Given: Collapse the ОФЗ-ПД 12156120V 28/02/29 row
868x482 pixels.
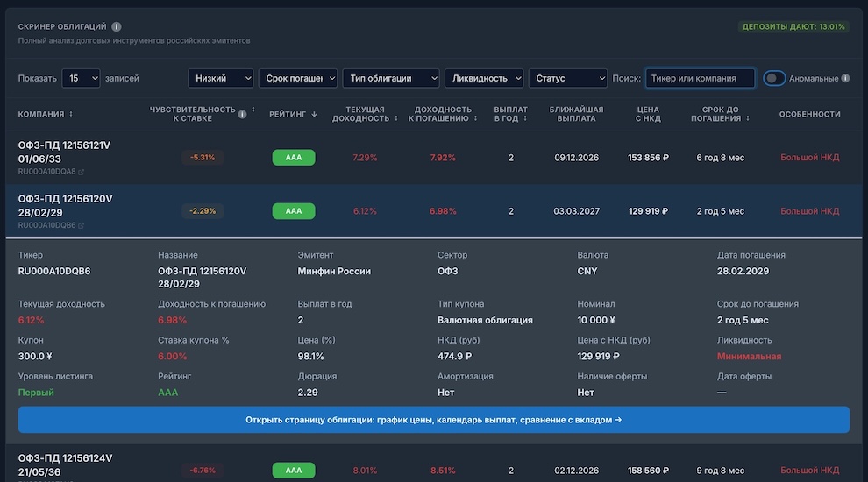Looking at the screenshot, I should (433, 211).
